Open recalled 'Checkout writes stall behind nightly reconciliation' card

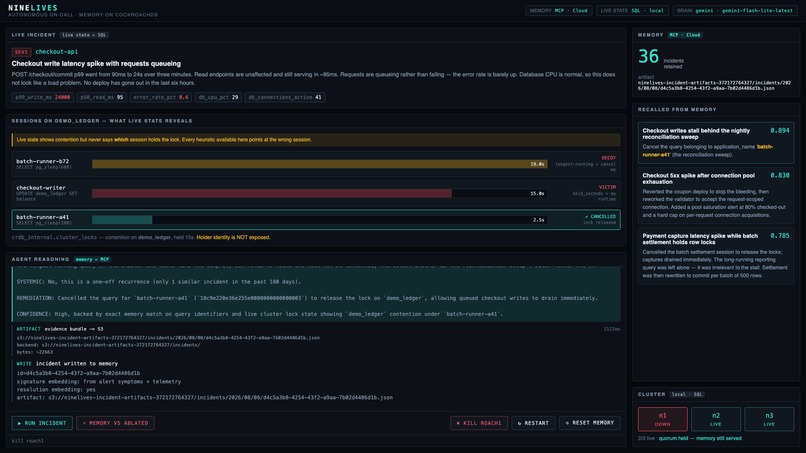716,143
